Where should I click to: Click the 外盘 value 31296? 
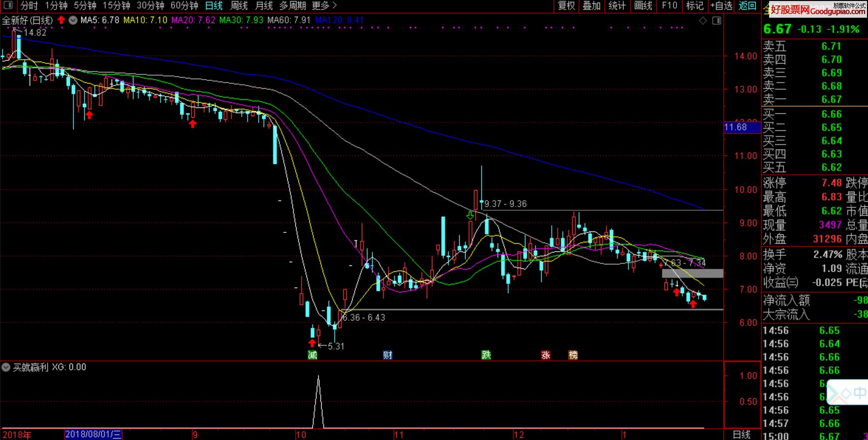click(828, 239)
